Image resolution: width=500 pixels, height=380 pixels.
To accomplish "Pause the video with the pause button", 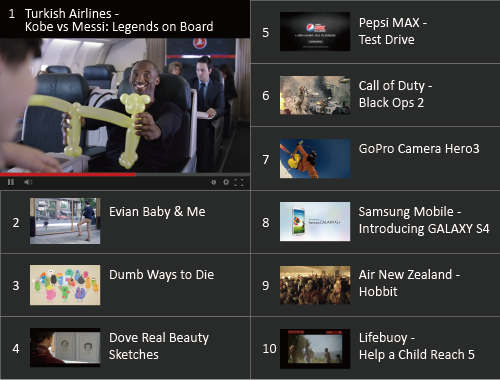I will 11,182.
